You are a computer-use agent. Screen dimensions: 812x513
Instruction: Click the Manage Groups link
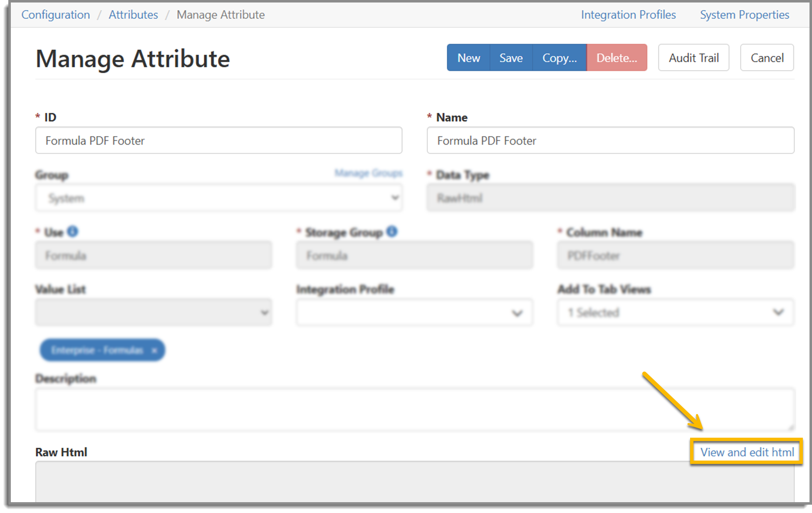[x=369, y=173]
